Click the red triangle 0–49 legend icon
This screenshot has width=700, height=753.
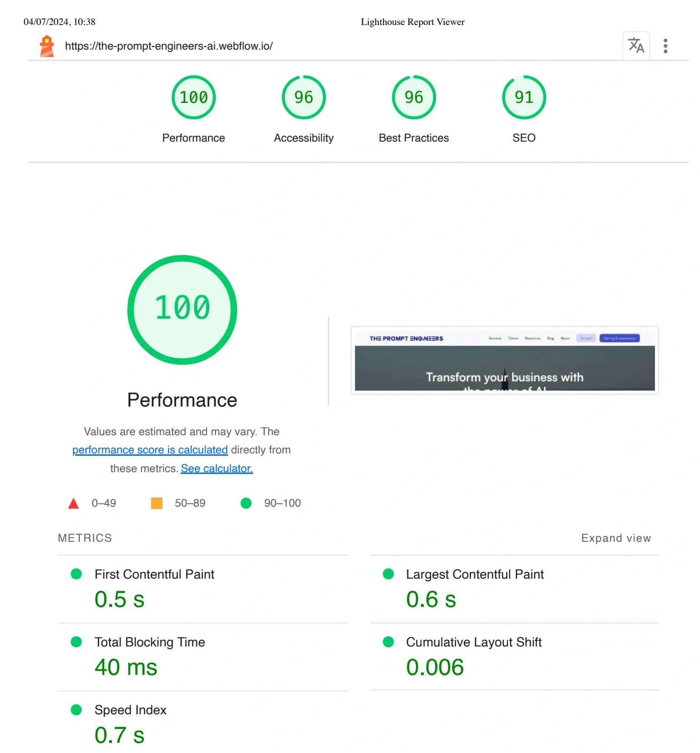point(73,503)
